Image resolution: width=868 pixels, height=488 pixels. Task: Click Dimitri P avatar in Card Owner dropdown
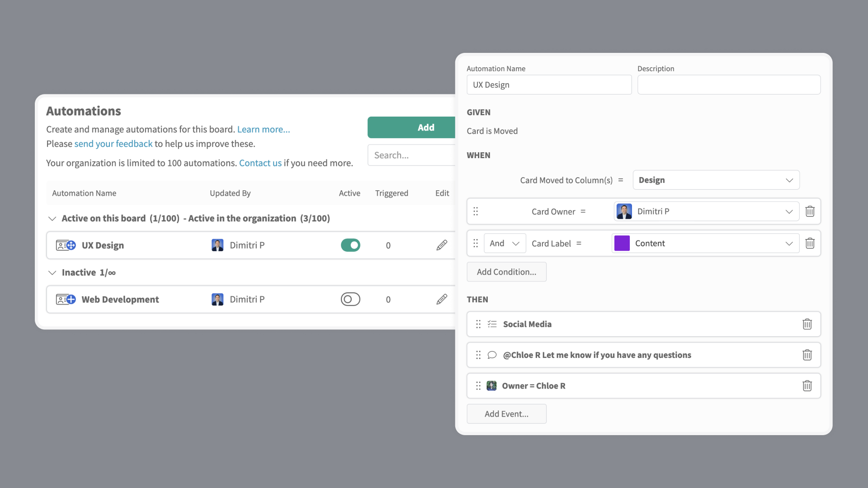tap(624, 211)
